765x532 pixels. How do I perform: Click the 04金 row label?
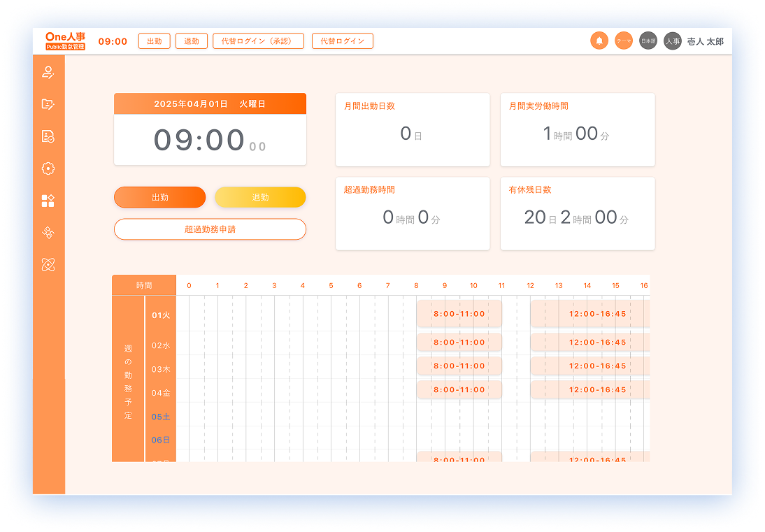(x=161, y=393)
